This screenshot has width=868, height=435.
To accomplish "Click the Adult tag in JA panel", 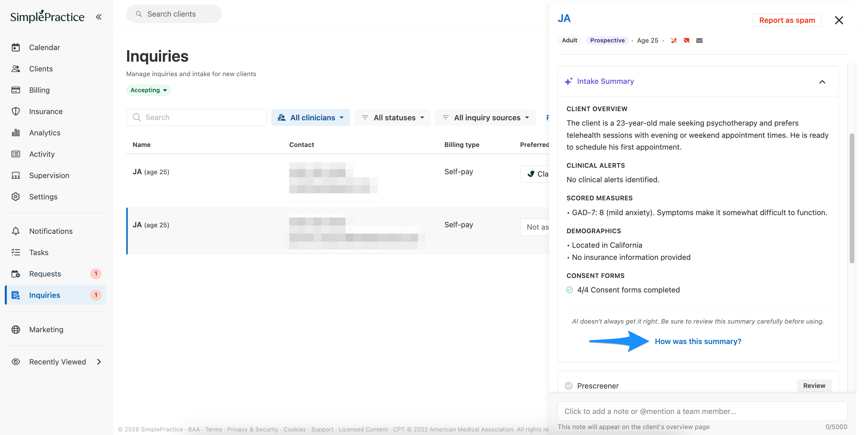I will tap(569, 40).
